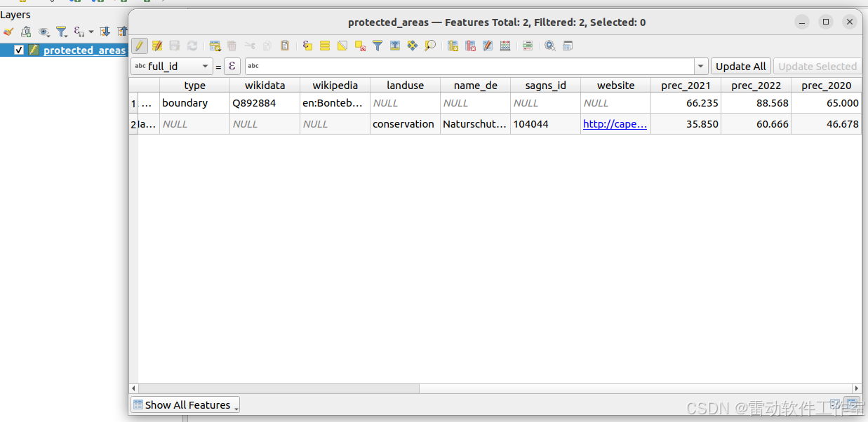Image resolution: width=868 pixels, height=422 pixels.
Task: Reload the attribute table
Action: (x=192, y=46)
